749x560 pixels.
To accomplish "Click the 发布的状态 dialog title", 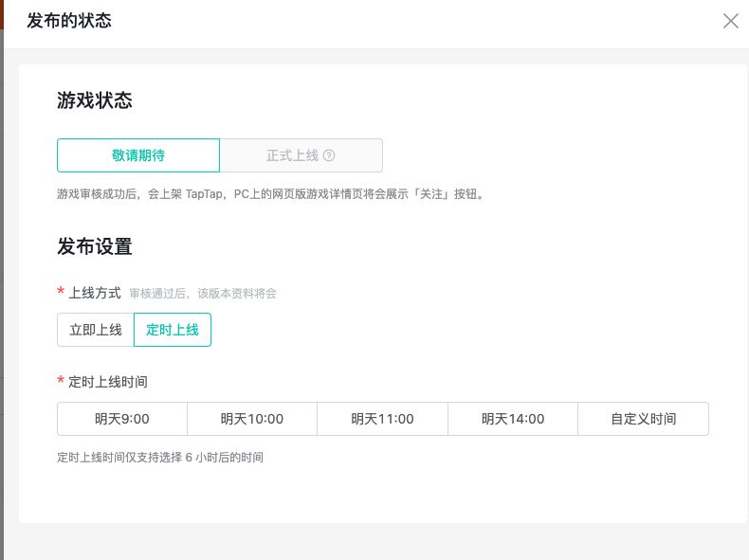I will click(x=69, y=20).
